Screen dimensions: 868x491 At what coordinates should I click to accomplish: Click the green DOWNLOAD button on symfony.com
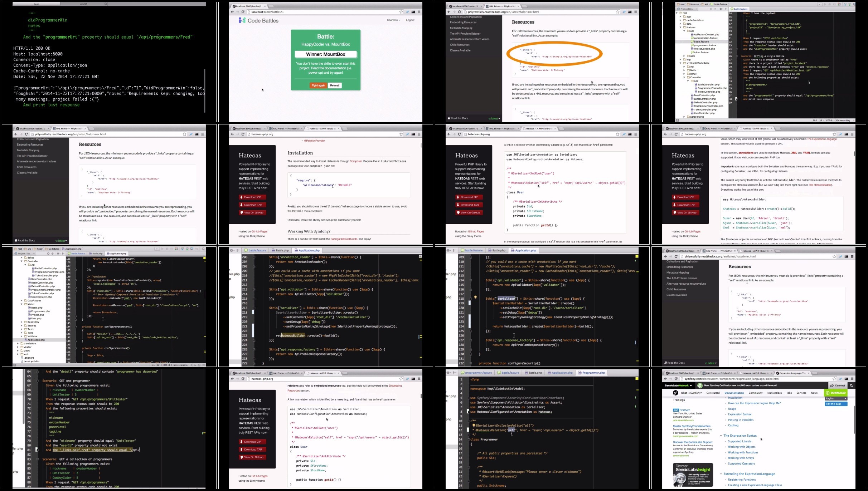(x=836, y=393)
